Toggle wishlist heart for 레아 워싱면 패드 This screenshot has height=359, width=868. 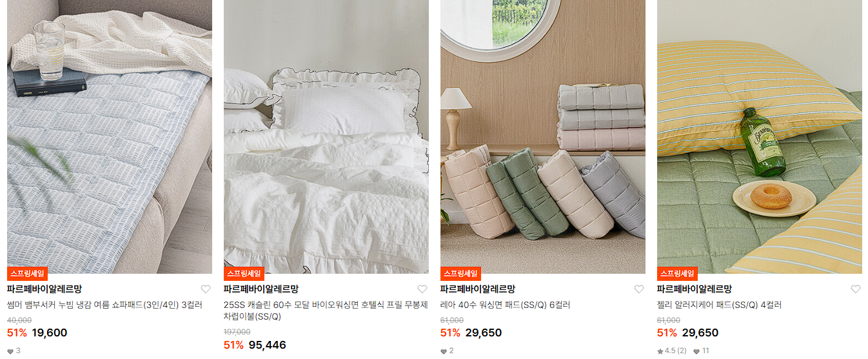coord(639,289)
